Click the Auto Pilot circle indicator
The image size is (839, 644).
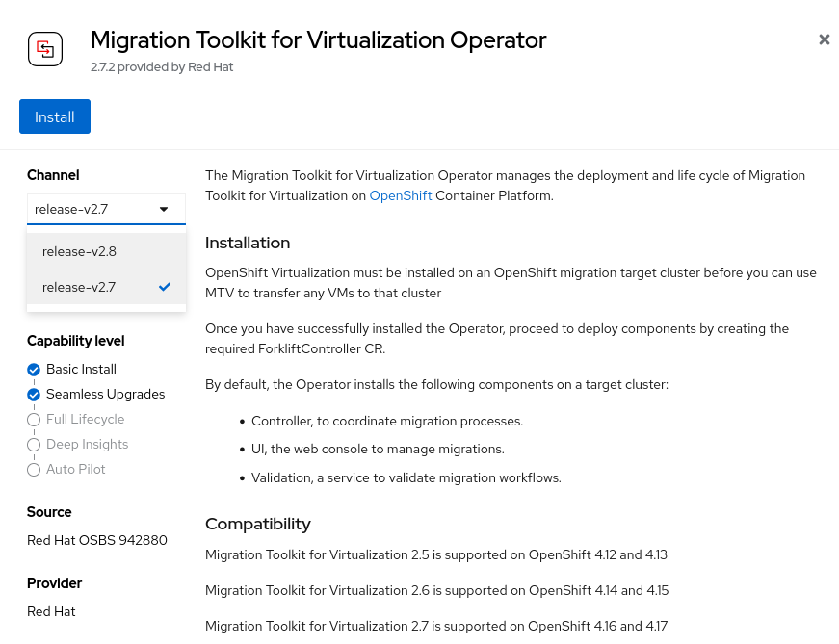(x=35, y=470)
